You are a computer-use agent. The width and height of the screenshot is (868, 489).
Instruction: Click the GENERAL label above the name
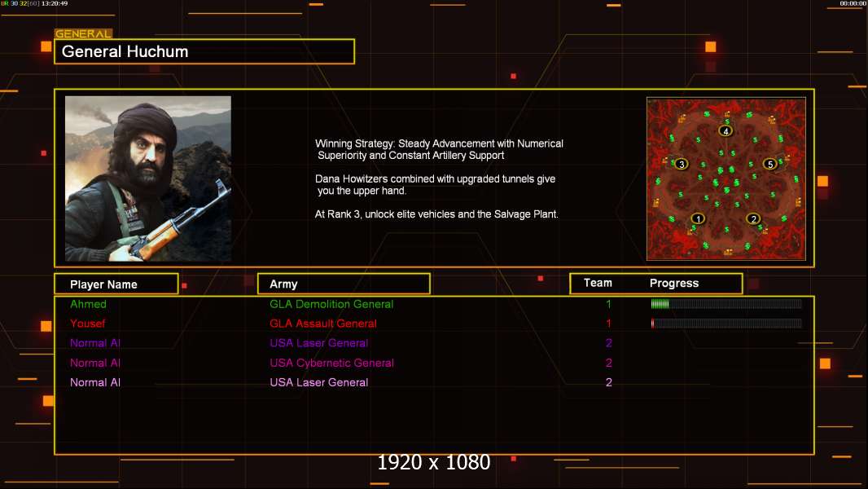pyautogui.click(x=83, y=33)
